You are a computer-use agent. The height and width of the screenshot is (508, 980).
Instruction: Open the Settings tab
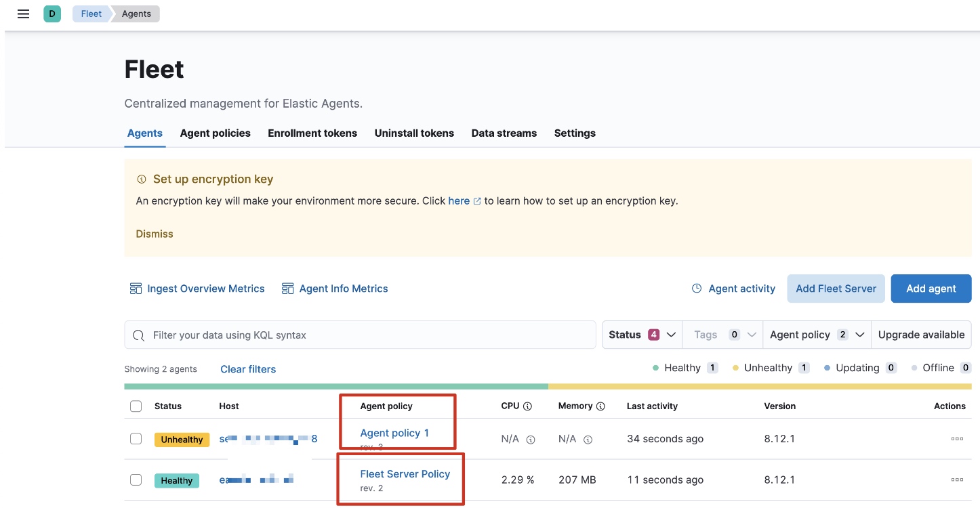575,133
